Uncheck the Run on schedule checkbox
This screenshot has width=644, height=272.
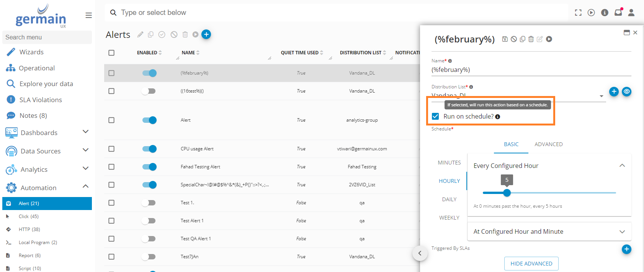click(435, 116)
